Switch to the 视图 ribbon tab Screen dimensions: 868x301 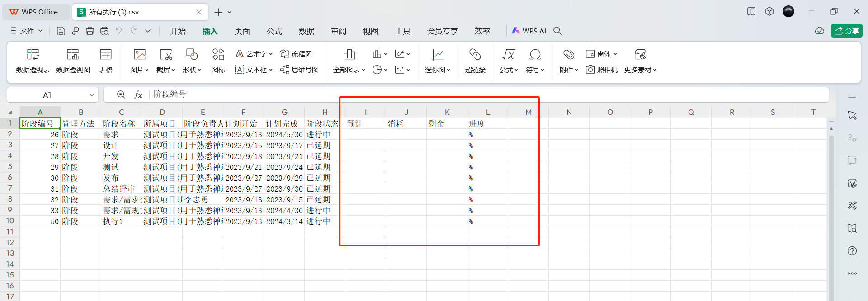pyautogui.click(x=371, y=31)
